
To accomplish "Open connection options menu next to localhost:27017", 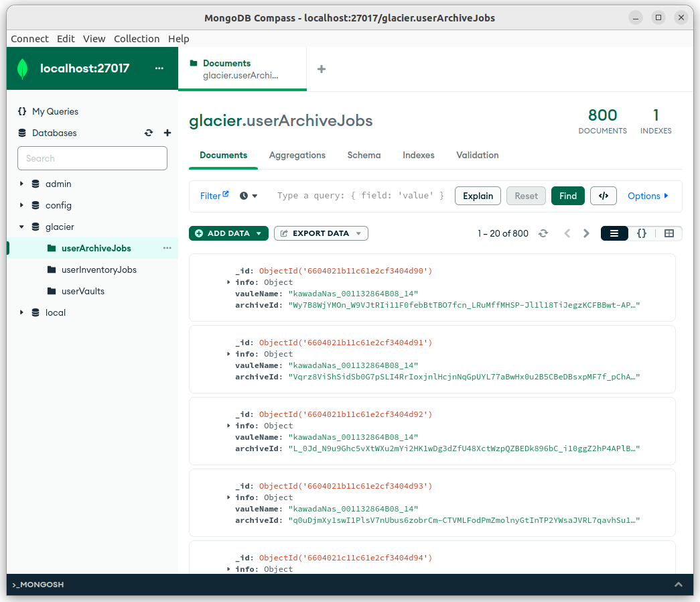I will pos(159,68).
